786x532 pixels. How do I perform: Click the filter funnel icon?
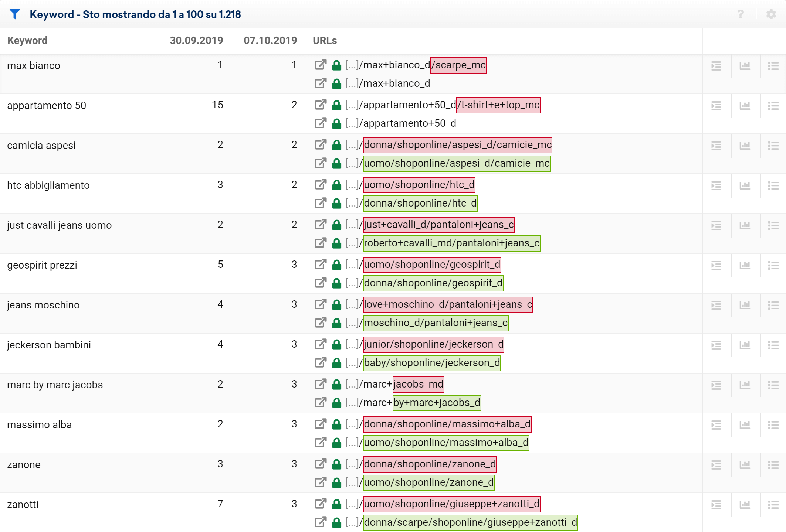(x=15, y=14)
